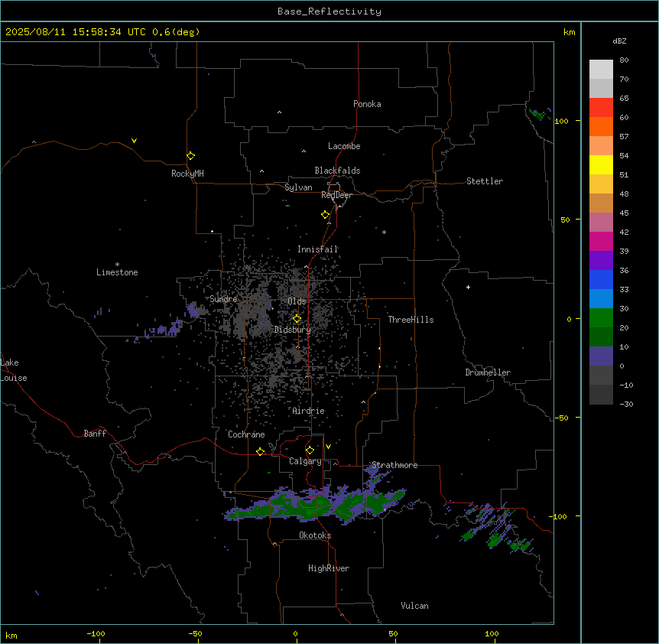Select the 70 dBZ light gray swatch
The image size is (659, 644).
(x=601, y=70)
